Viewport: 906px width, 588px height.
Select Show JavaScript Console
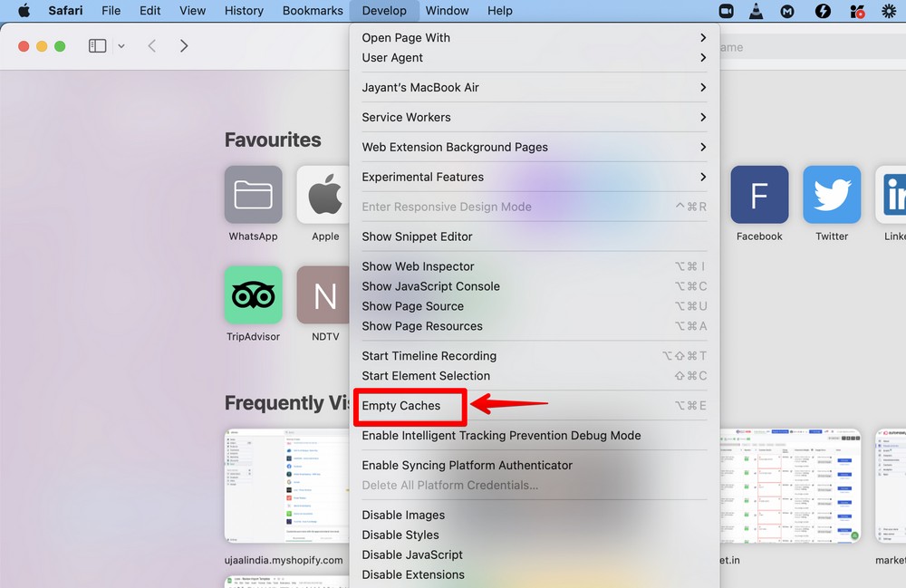534,286
